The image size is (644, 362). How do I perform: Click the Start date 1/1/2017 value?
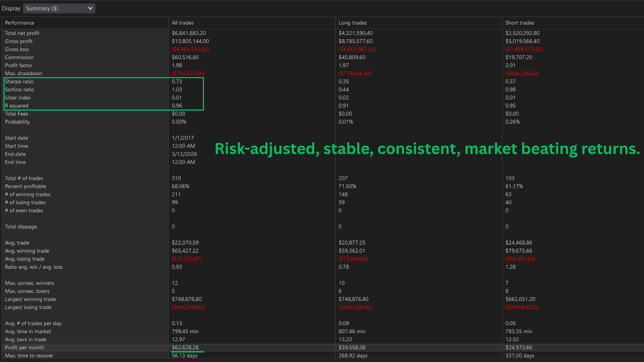pos(183,138)
